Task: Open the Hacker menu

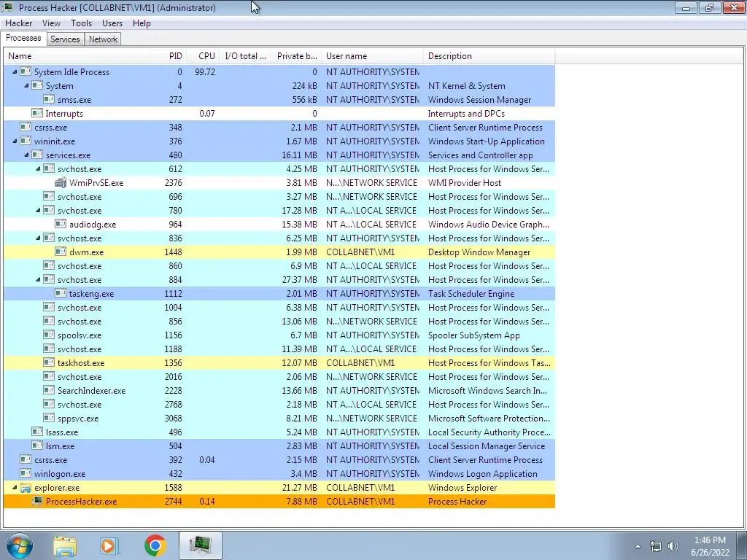Action: coord(18,23)
